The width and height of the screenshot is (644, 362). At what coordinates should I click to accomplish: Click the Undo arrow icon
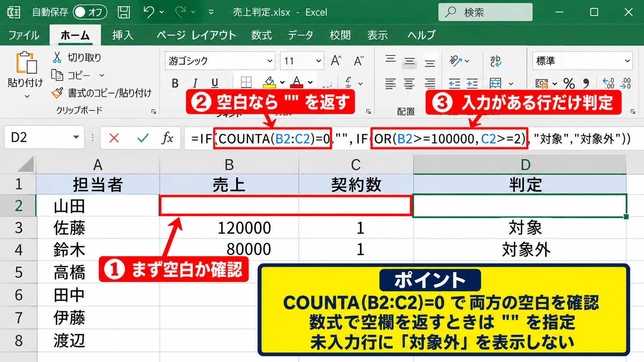click(x=149, y=12)
